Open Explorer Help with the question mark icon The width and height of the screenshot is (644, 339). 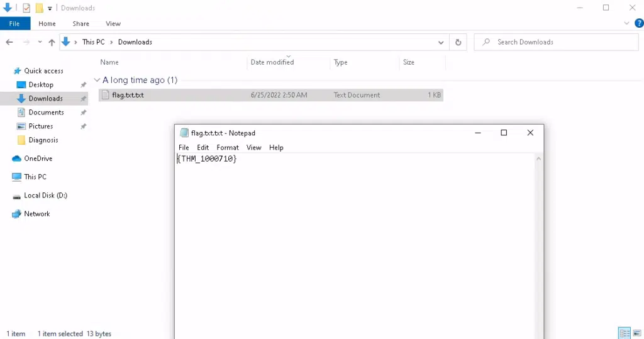[x=639, y=23]
